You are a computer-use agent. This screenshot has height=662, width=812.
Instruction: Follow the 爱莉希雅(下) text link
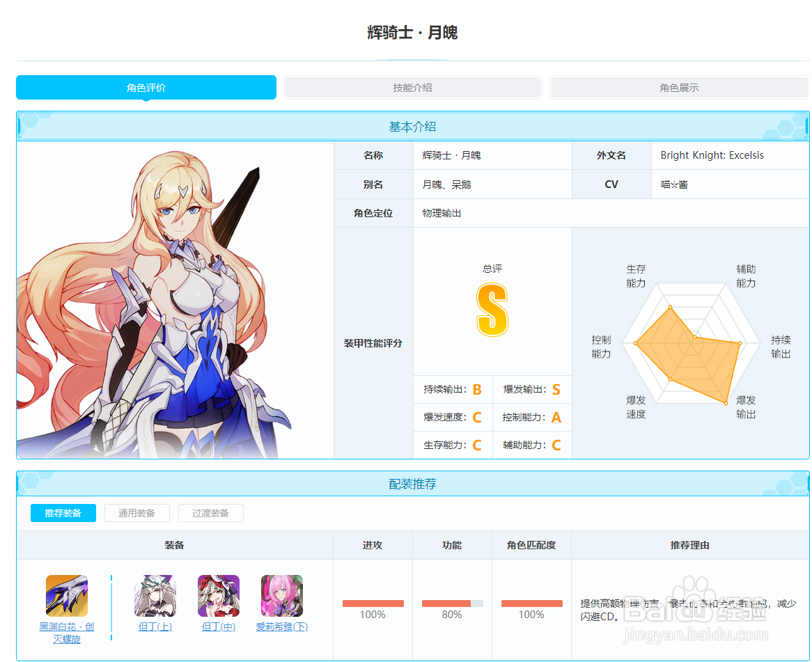[x=281, y=626]
